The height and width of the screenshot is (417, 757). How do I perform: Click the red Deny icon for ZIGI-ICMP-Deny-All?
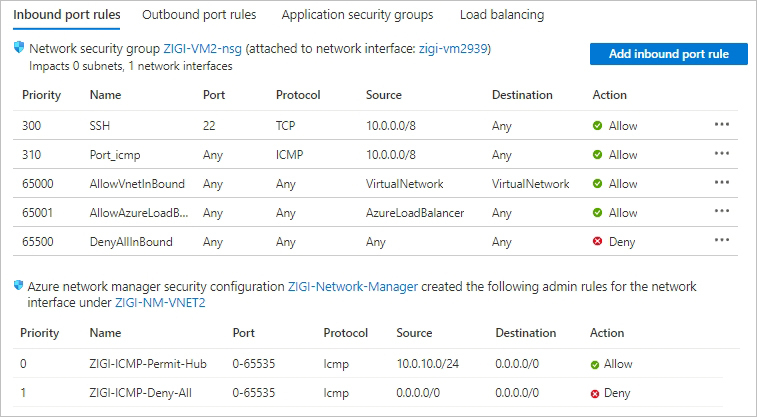pyautogui.click(x=595, y=393)
